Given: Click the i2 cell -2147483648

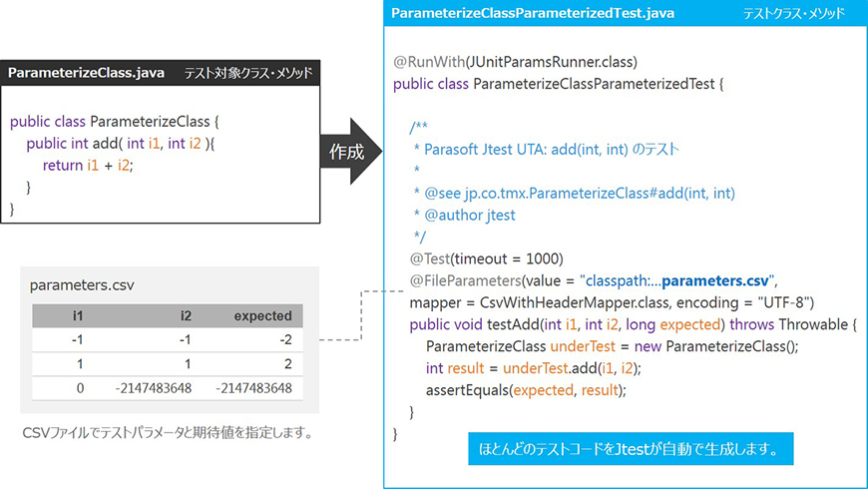Looking at the screenshot, I should coord(154,388).
